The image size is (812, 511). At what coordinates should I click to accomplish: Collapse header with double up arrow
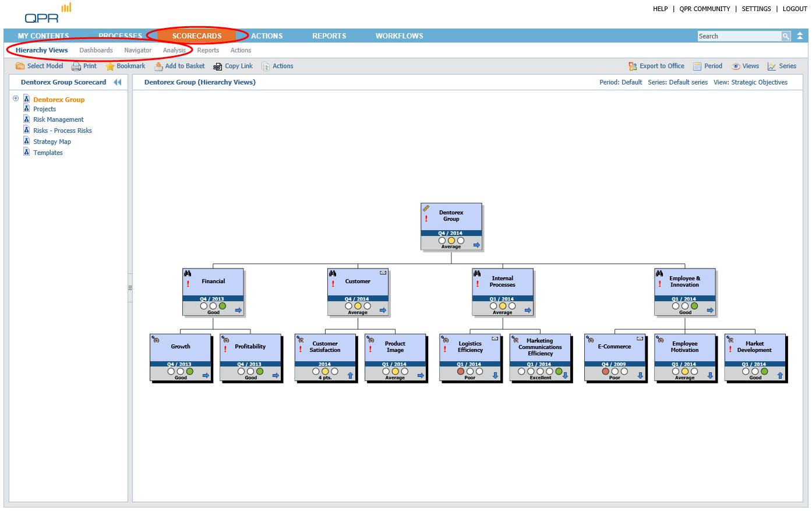[800, 36]
